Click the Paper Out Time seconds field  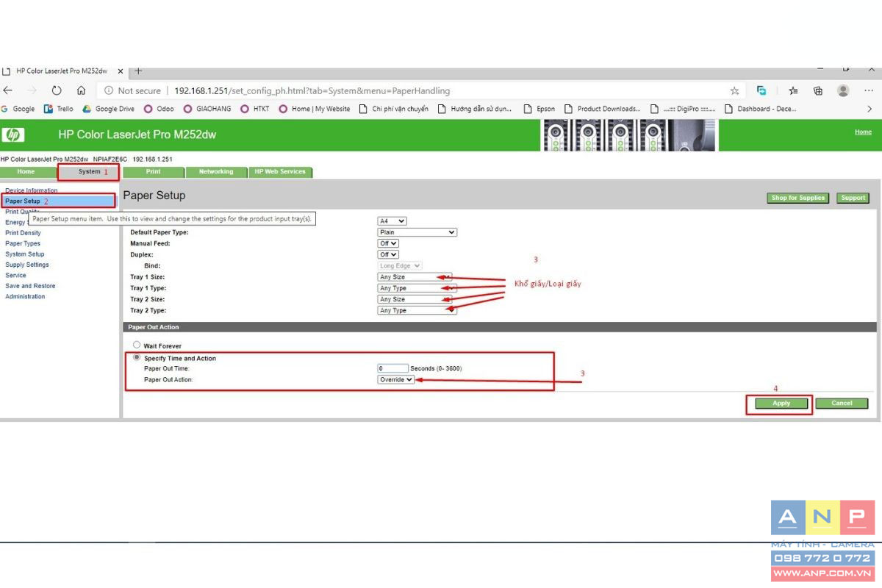pyautogui.click(x=393, y=368)
